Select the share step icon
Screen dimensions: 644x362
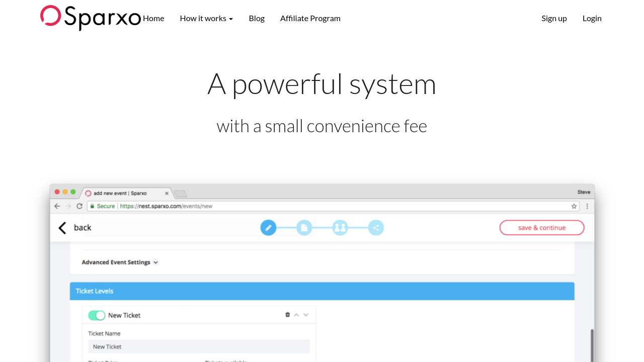pyautogui.click(x=376, y=228)
